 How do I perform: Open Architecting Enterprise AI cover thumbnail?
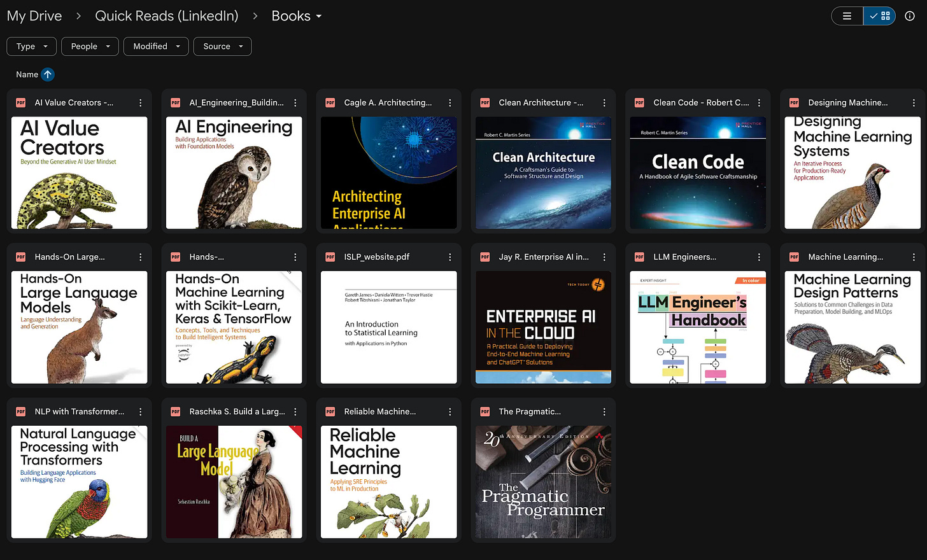click(x=389, y=172)
